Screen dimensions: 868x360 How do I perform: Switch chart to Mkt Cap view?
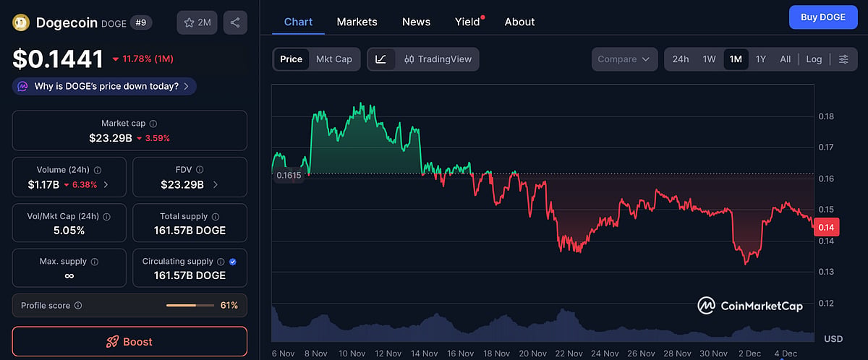pos(334,59)
